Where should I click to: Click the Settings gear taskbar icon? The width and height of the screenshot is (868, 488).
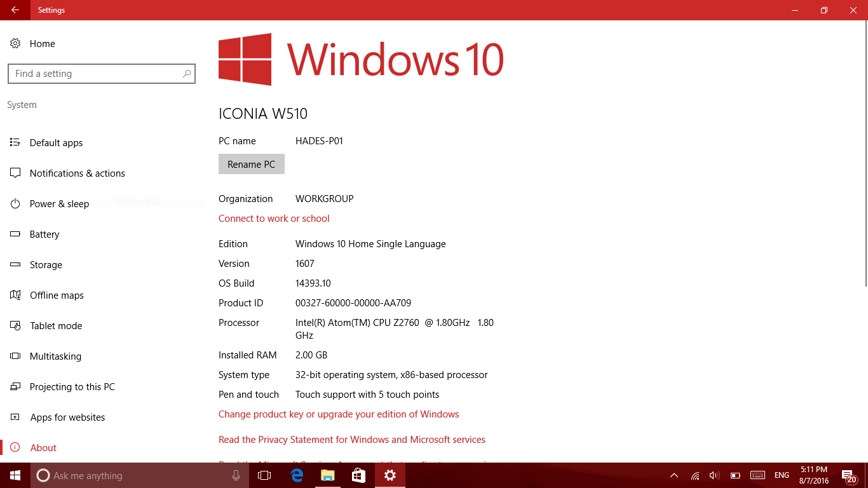[390, 475]
